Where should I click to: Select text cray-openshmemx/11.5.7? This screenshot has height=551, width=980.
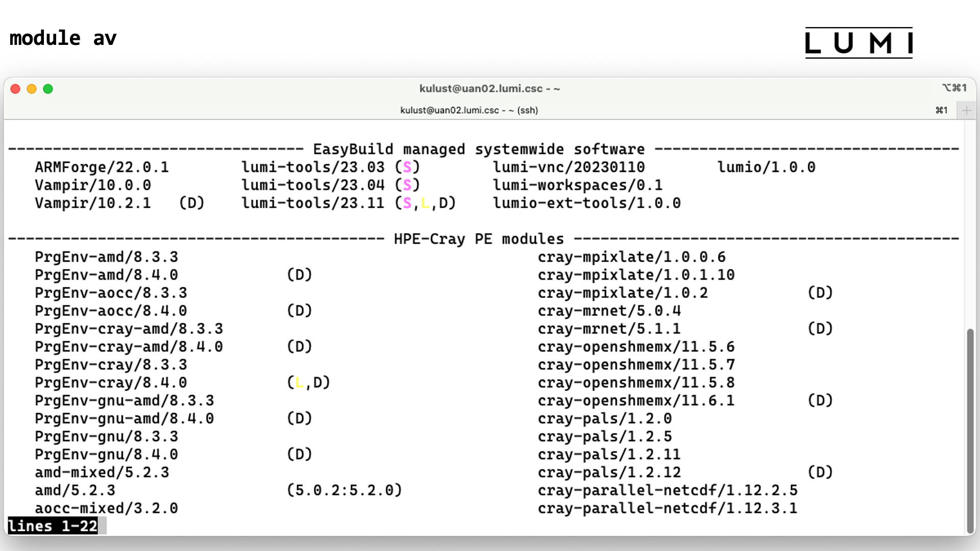point(636,365)
